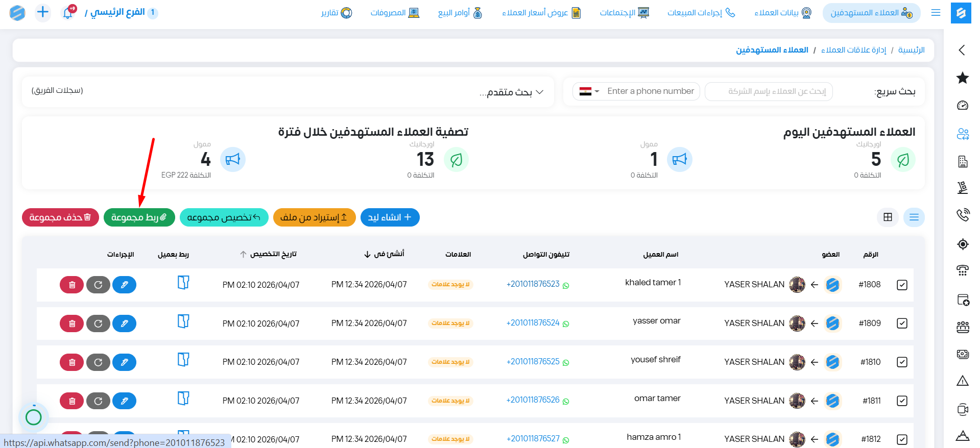The height and width of the screenshot is (448, 980).
Task: Switch to list view layout
Action: pyautogui.click(x=914, y=217)
